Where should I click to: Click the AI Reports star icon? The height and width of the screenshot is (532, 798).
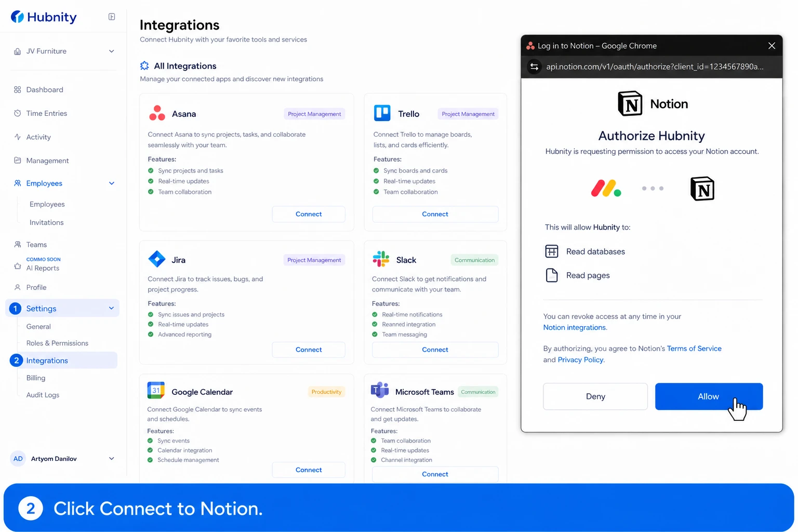click(18, 266)
